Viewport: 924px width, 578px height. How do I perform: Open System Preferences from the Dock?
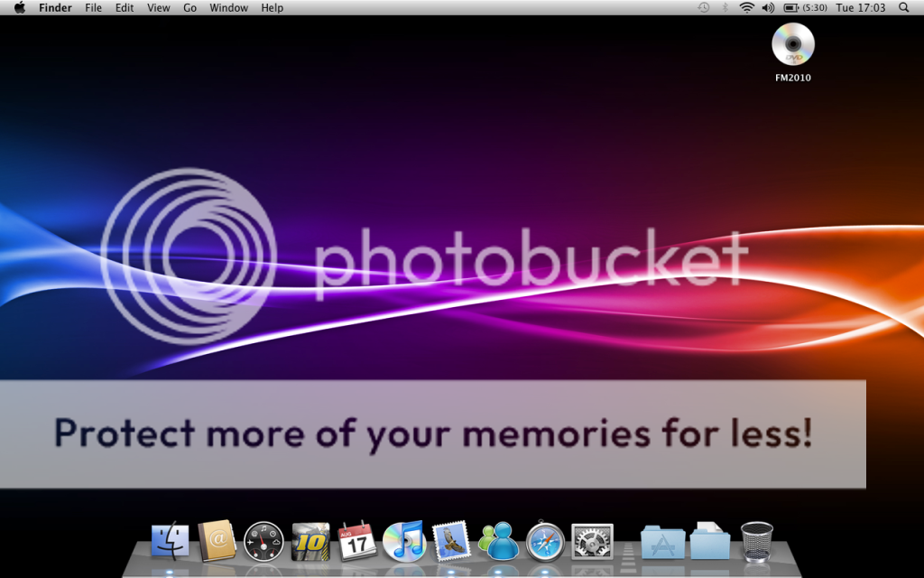click(592, 542)
